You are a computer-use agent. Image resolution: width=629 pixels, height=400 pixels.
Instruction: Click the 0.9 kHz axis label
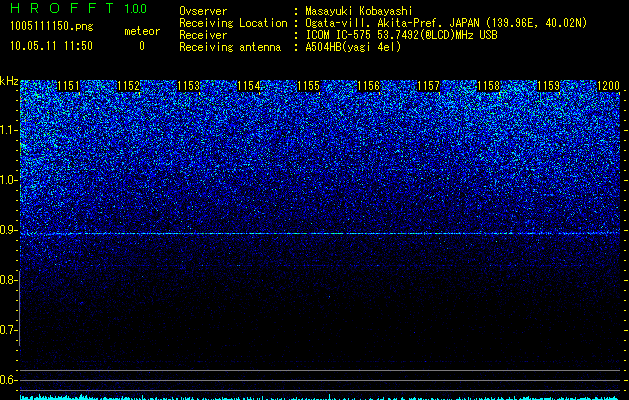click(x=9, y=230)
